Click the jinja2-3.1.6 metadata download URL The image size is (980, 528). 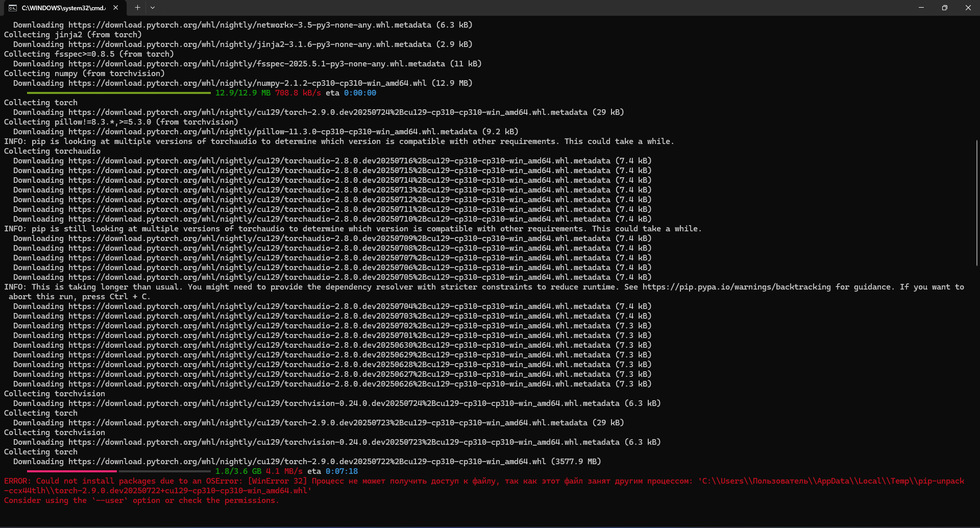point(250,44)
